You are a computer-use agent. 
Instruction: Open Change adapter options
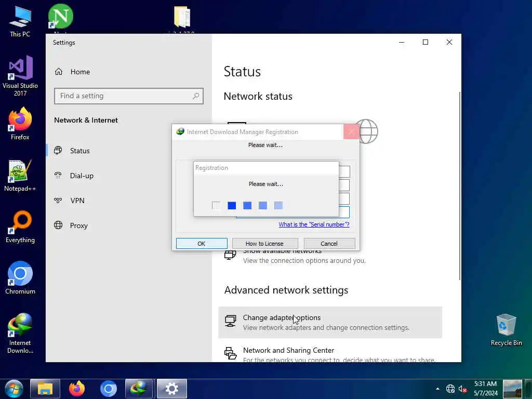coord(330,322)
